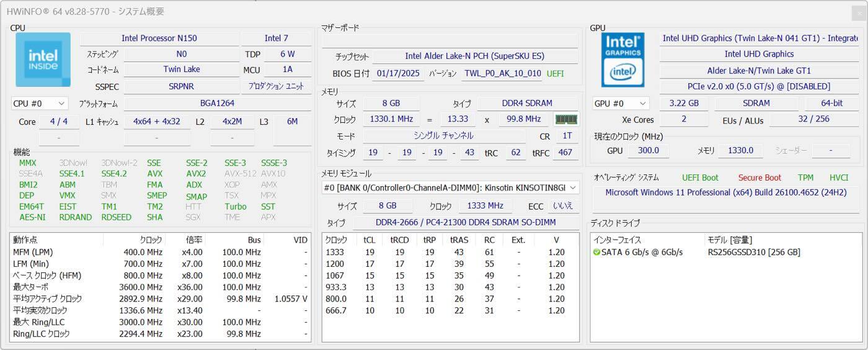
Task: Click the 6M L3 cache value
Action: (292, 122)
